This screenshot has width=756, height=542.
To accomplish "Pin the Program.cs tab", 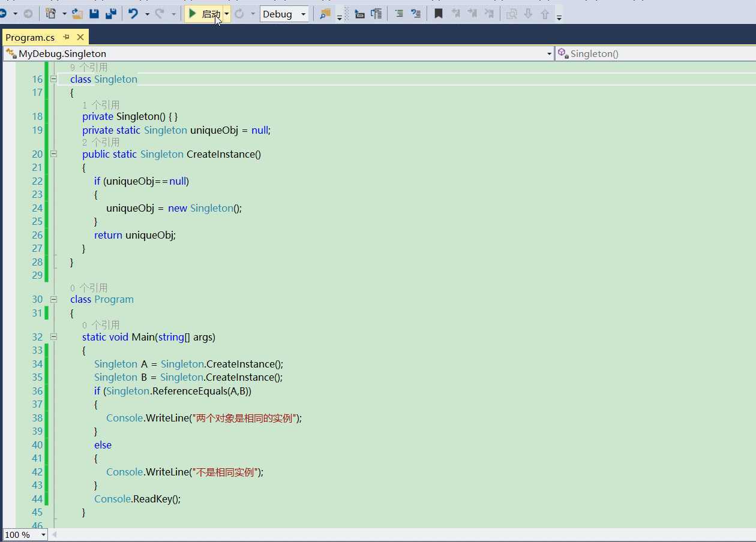I will (x=66, y=37).
